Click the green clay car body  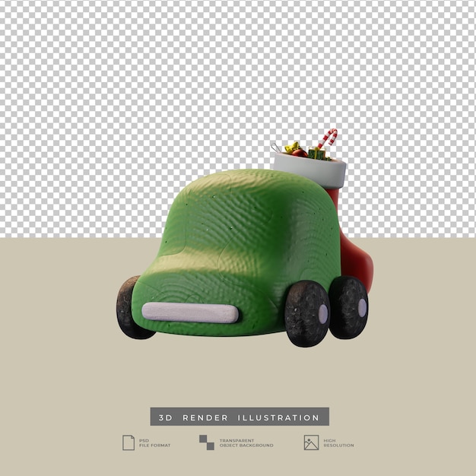[236, 252]
